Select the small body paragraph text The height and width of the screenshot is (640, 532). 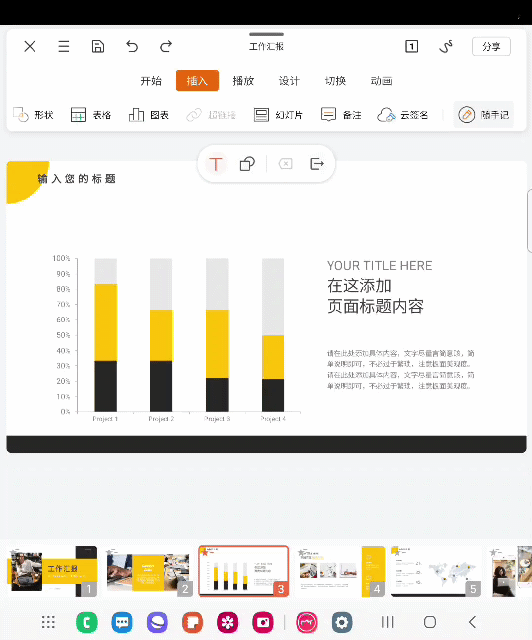click(x=401, y=369)
